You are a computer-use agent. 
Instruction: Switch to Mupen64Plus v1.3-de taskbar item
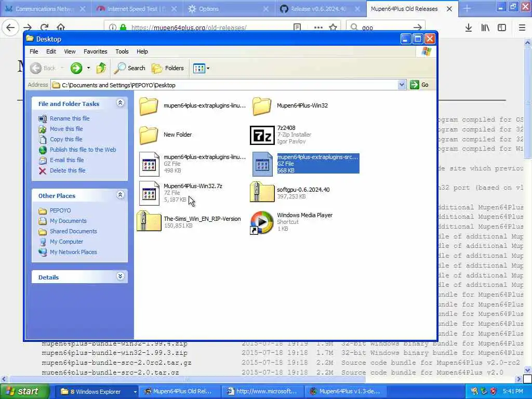[x=346, y=392]
